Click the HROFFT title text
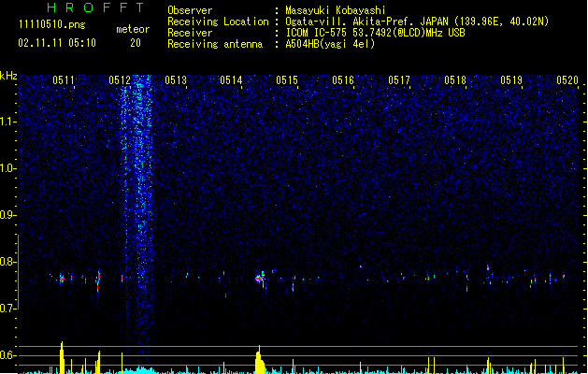This screenshot has height=374, width=588. tap(95, 7)
